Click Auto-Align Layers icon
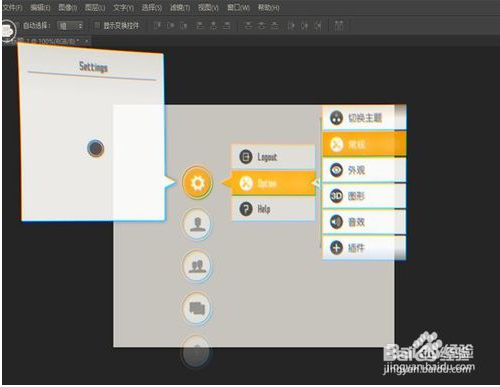The width and height of the screenshot is (500, 387). 339,25
